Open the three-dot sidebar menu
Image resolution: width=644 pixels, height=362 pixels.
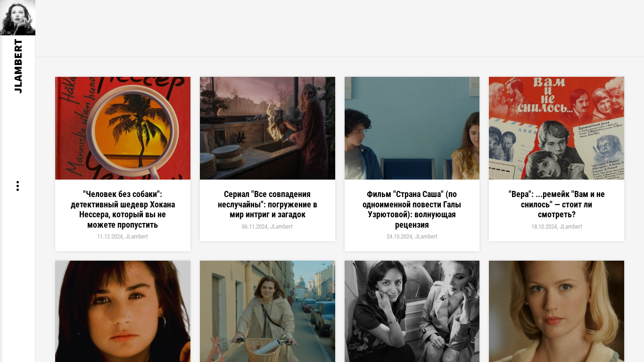pyautogui.click(x=17, y=186)
